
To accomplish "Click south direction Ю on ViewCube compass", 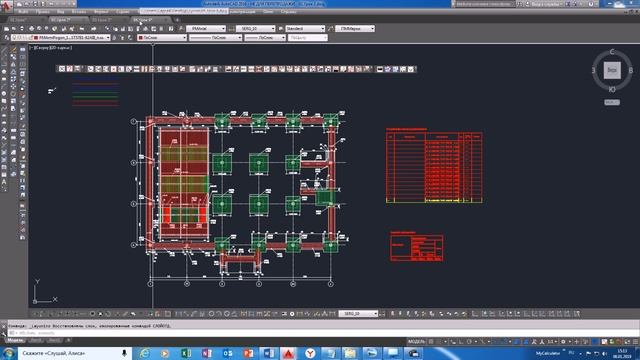I will [x=612, y=89].
